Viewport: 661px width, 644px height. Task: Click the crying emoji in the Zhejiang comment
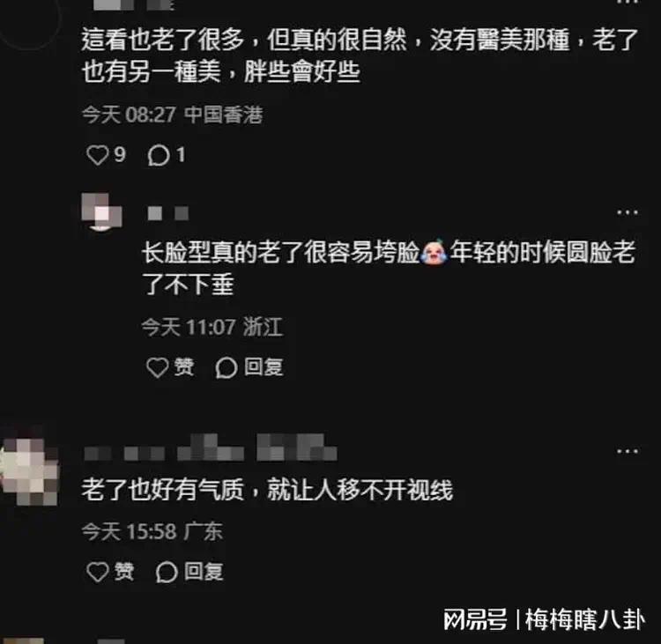tap(434, 252)
